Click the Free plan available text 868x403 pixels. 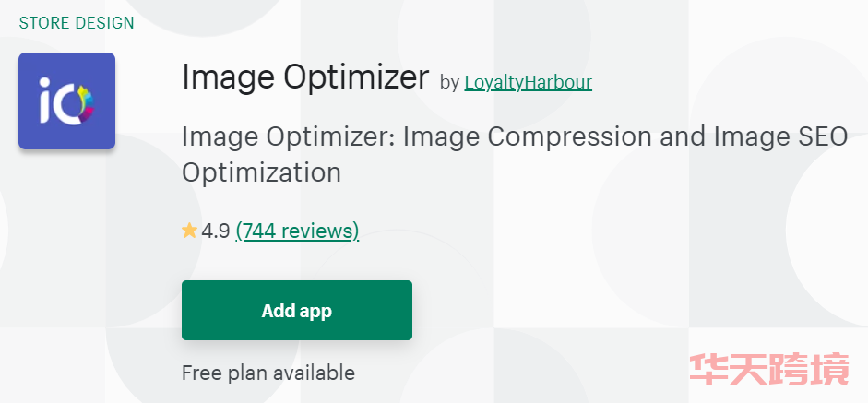click(x=268, y=373)
